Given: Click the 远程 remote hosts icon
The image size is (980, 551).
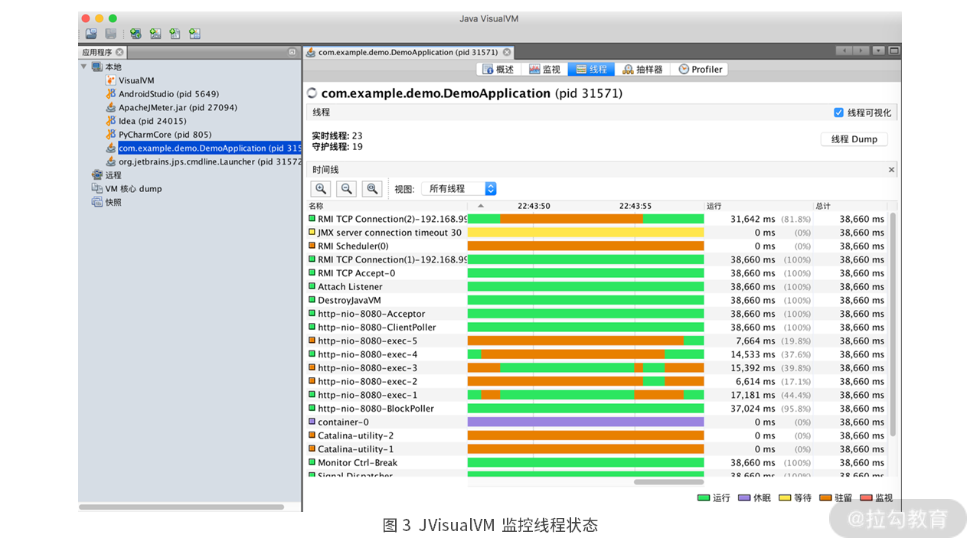Looking at the screenshot, I should pyautogui.click(x=97, y=175).
